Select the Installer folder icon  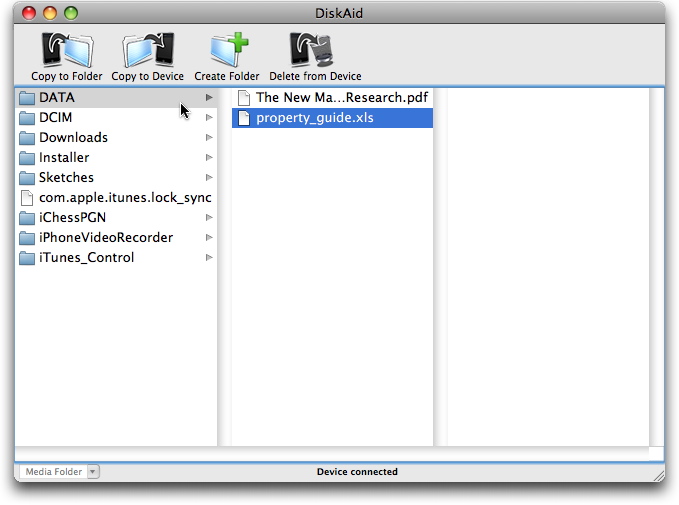click(27, 158)
